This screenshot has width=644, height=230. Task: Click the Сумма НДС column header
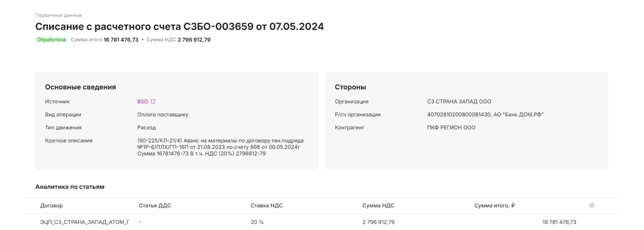tap(378, 206)
